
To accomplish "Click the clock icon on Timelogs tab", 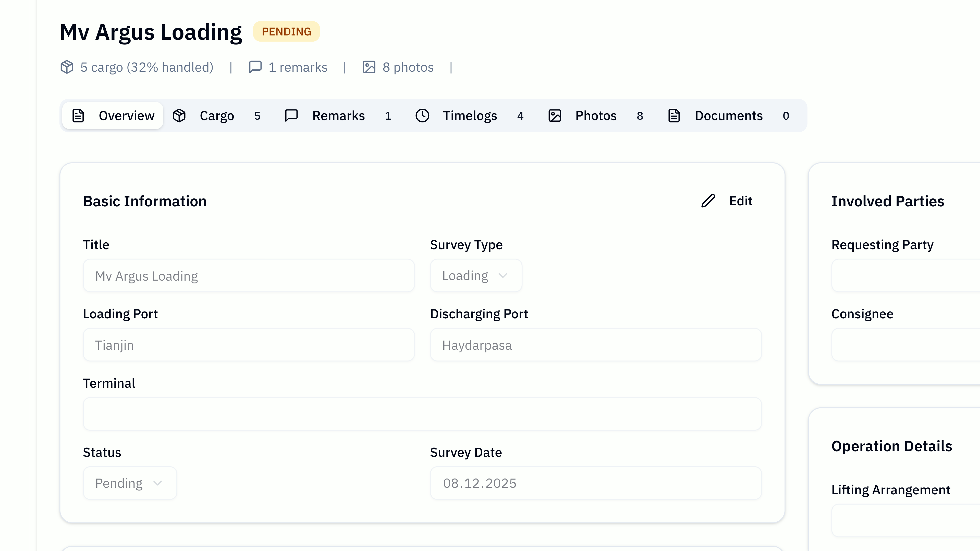I will pos(422,116).
